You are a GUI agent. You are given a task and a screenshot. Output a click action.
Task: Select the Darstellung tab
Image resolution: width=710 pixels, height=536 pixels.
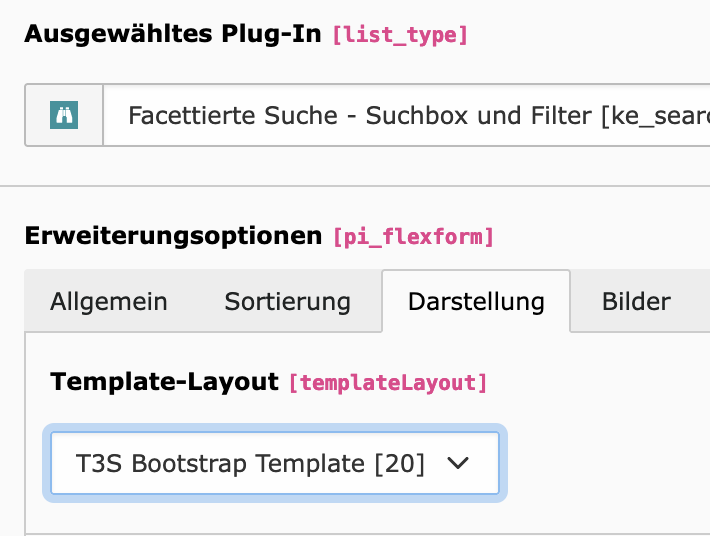(x=476, y=302)
